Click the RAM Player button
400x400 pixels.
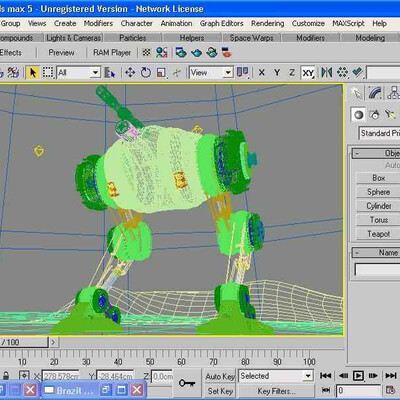[x=112, y=53]
